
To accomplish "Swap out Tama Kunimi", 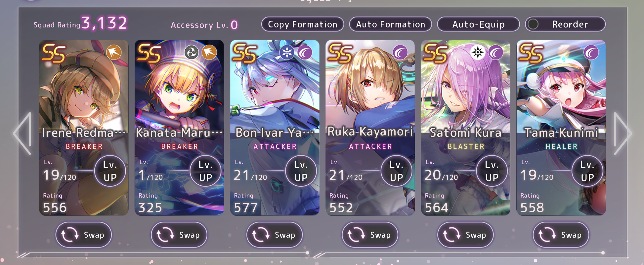I will pyautogui.click(x=561, y=235).
